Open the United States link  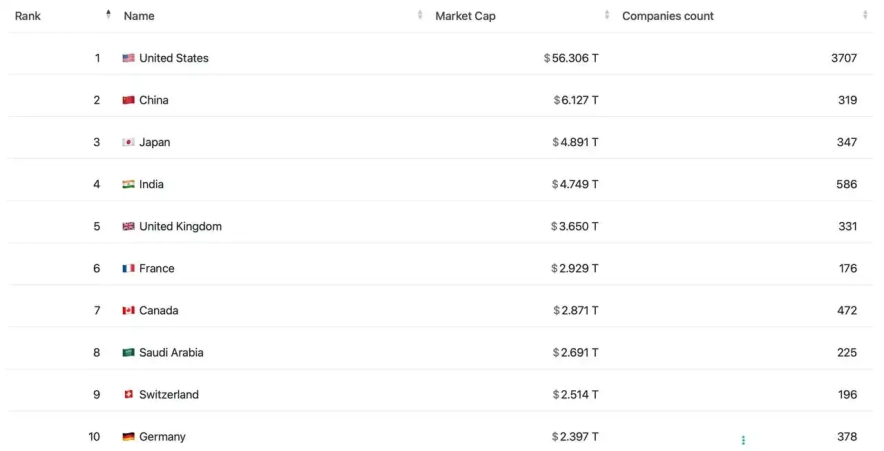tap(174, 58)
